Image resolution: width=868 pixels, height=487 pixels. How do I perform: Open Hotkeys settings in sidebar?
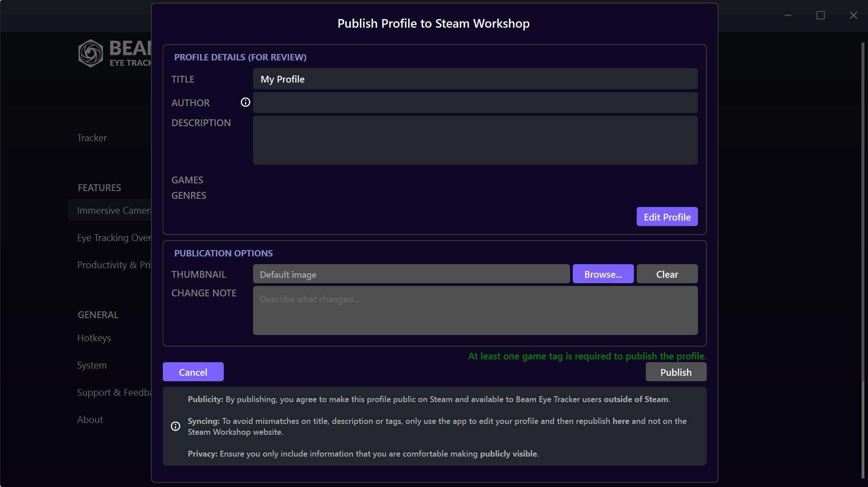(x=94, y=338)
